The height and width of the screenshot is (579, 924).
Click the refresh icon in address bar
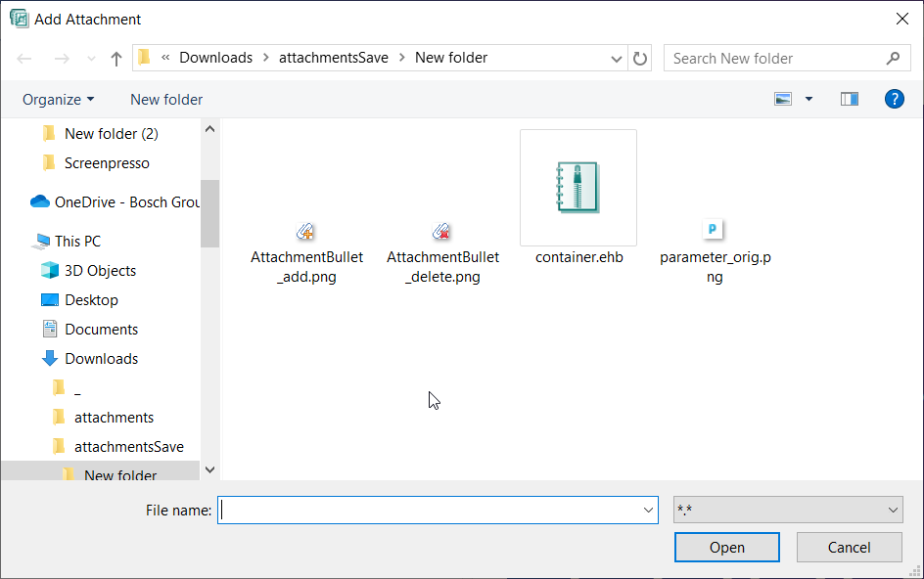[x=640, y=59]
